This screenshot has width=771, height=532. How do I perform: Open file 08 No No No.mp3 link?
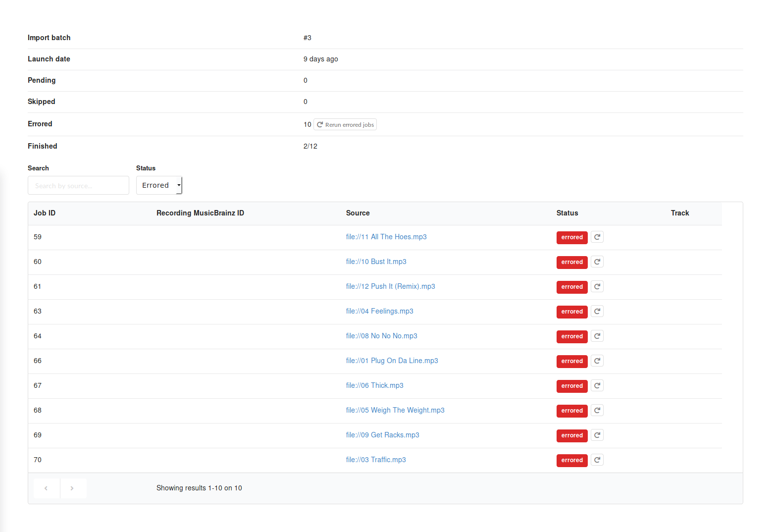[x=381, y=336]
